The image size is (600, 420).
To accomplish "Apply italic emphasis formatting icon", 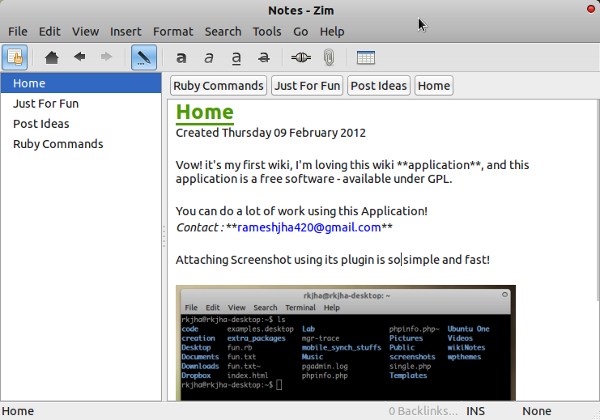I will pyautogui.click(x=208, y=57).
